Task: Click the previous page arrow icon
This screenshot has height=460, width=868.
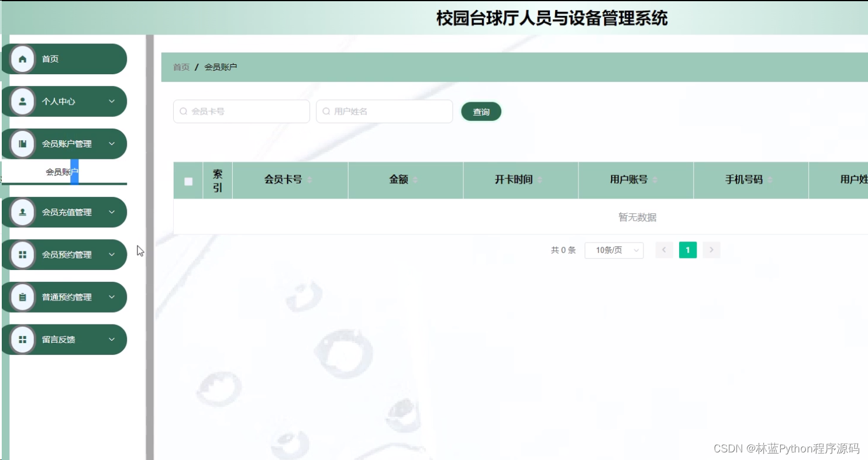Action: pos(664,250)
